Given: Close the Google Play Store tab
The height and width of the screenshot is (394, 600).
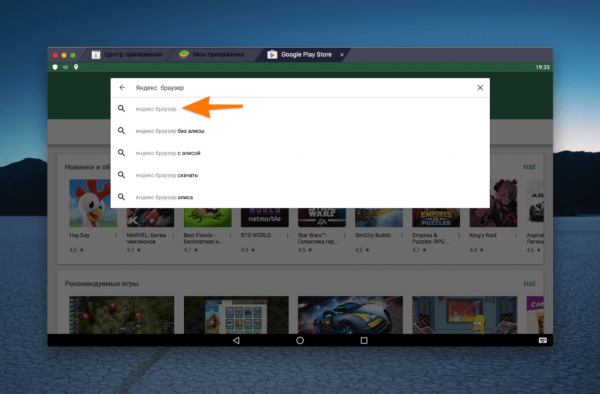Looking at the screenshot, I should click(342, 55).
